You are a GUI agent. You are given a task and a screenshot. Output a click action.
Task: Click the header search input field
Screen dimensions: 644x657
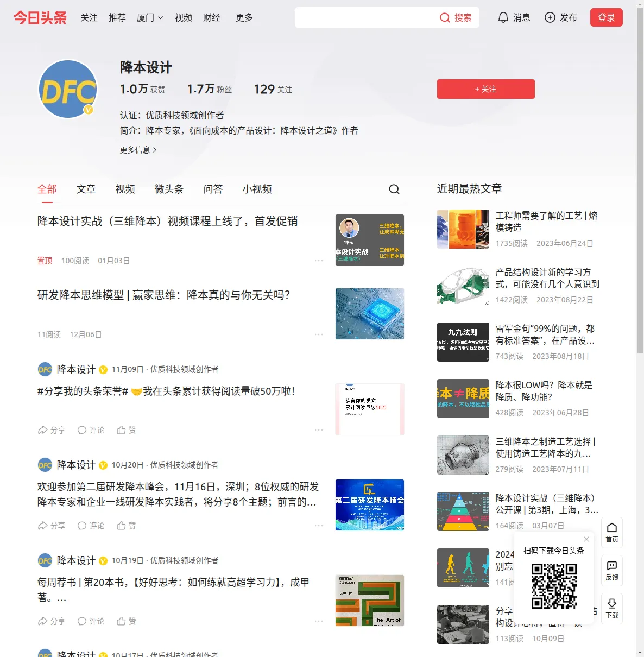tap(363, 17)
